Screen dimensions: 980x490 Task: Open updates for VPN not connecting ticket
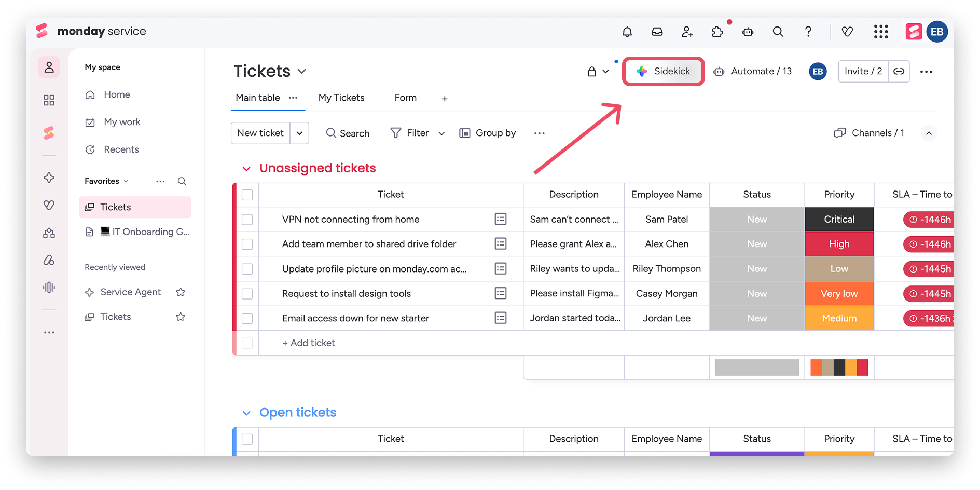click(501, 219)
